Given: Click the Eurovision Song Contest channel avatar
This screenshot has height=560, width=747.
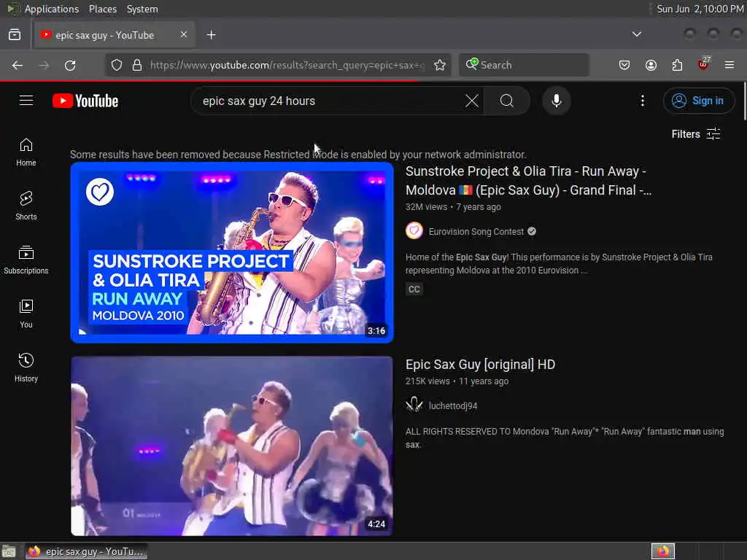Looking at the screenshot, I should pyautogui.click(x=414, y=231).
